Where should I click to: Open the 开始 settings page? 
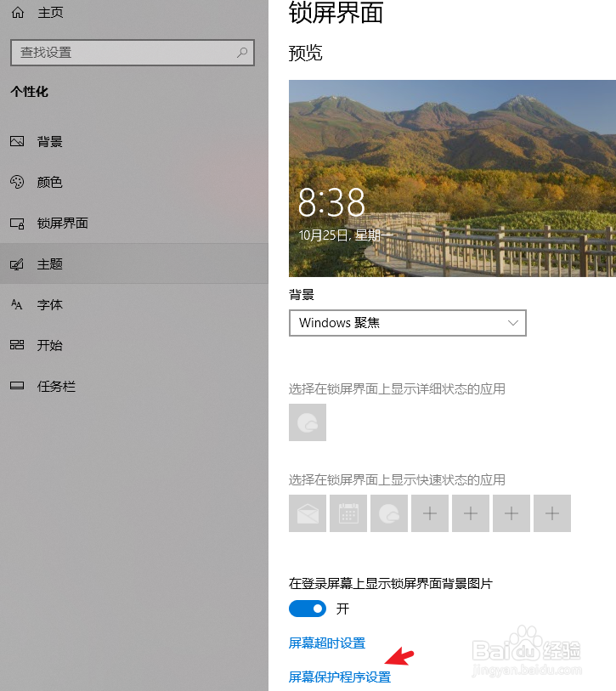pyautogui.click(x=134, y=344)
